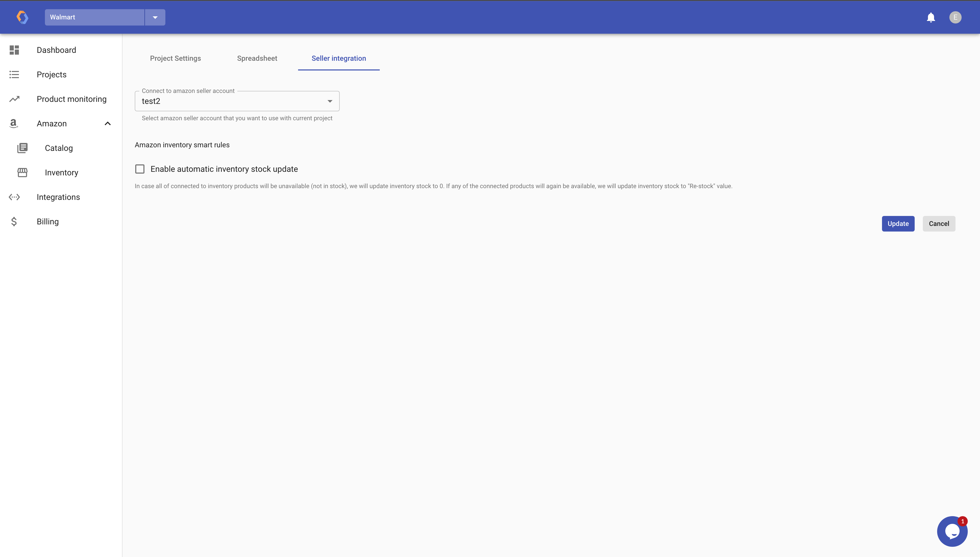This screenshot has width=980, height=557.
Task: Open notifications bell
Action: (x=931, y=18)
